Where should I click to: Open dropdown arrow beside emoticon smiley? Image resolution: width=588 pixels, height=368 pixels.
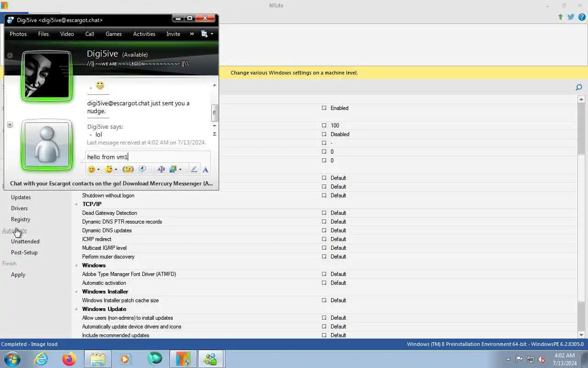coord(98,170)
